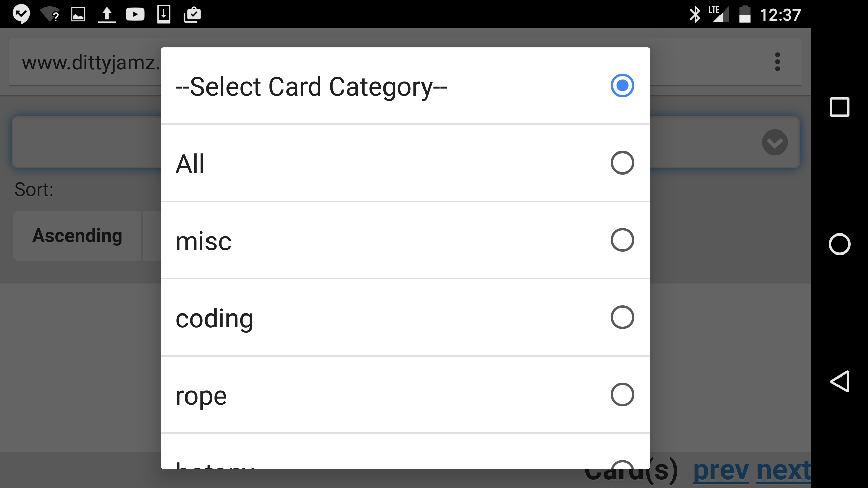Choose the 'rope' category option
Viewport: 868px width, 488px height.
[x=405, y=395]
